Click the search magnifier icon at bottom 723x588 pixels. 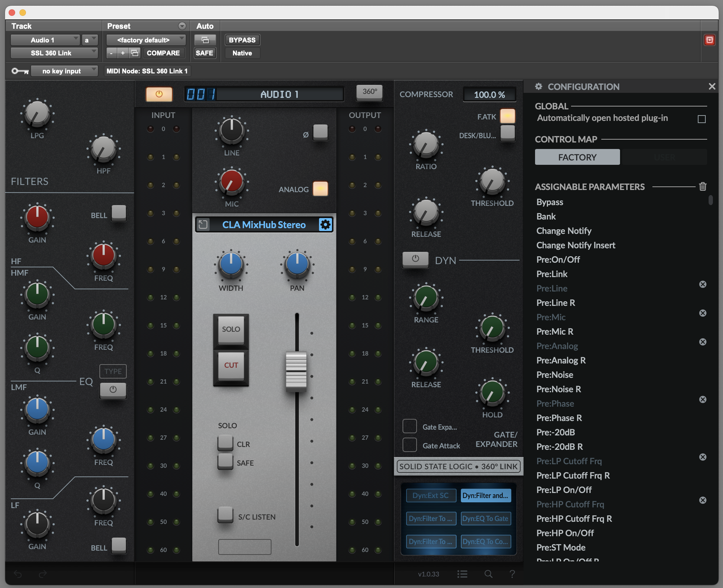(x=488, y=574)
